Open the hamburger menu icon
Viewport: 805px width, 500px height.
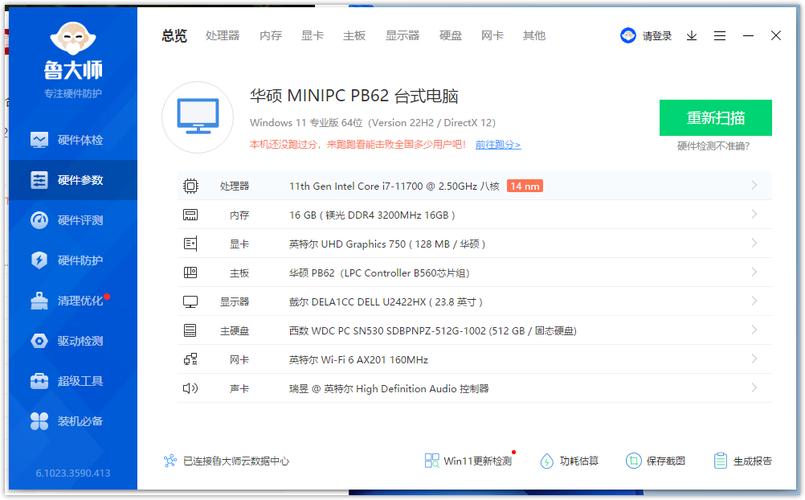tap(720, 35)
